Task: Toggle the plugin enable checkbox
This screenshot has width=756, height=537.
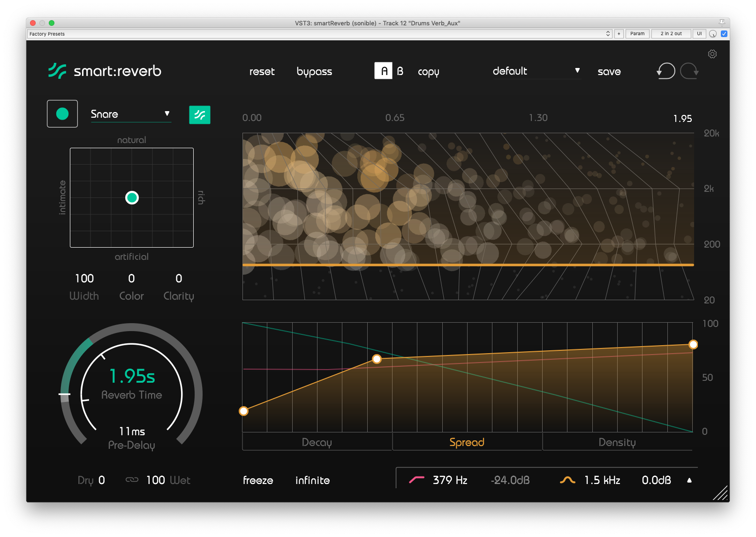Action: [724, 34]
